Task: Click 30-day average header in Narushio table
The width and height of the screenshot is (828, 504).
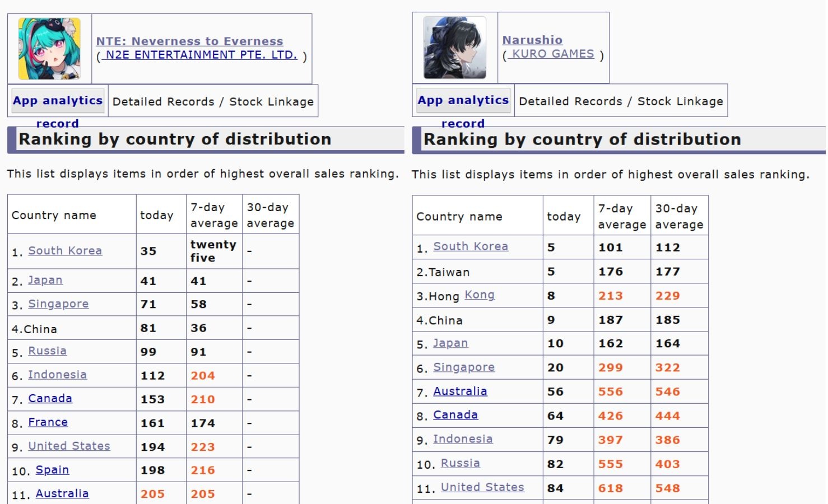Action: click(x=679, y=216)
